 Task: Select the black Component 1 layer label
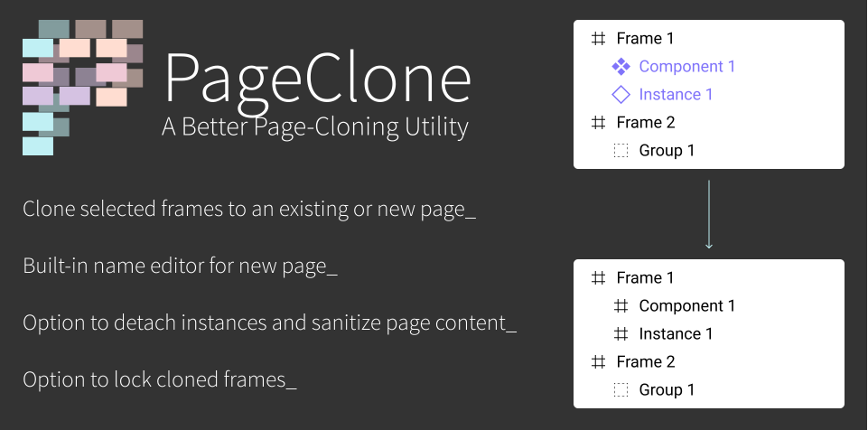[x=687, y=305]
